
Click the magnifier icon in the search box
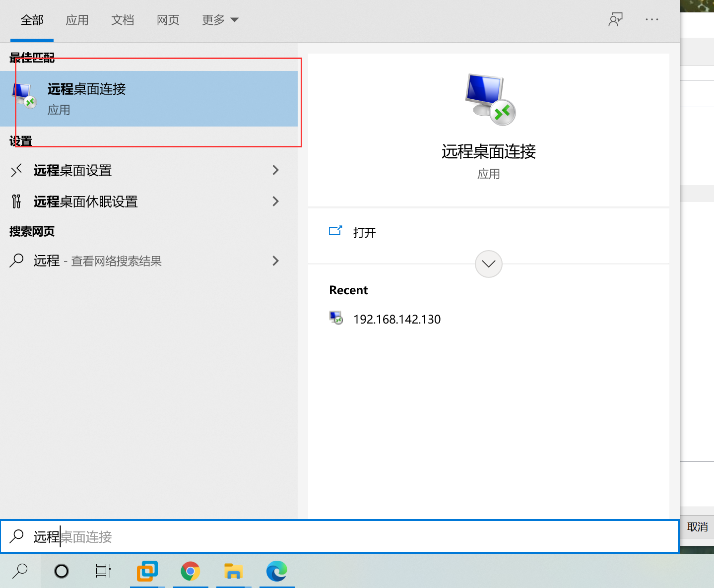(17, 536)
